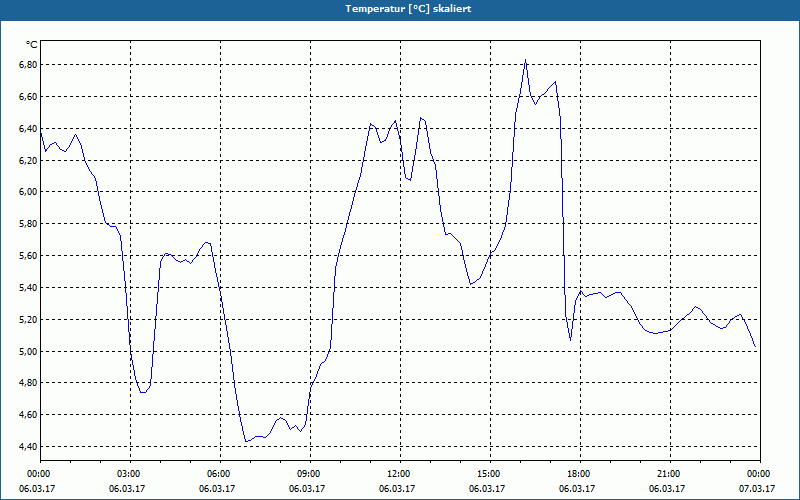Select date '06.03.17' below the 12:00 label
Viewport: 800px width, 500px height.
click(x=397, y=489)
